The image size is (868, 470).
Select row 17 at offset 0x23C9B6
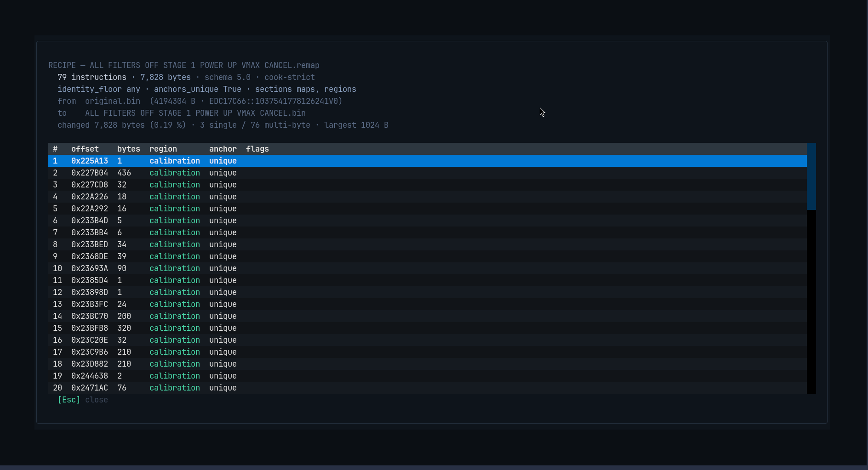coord(427,352)
